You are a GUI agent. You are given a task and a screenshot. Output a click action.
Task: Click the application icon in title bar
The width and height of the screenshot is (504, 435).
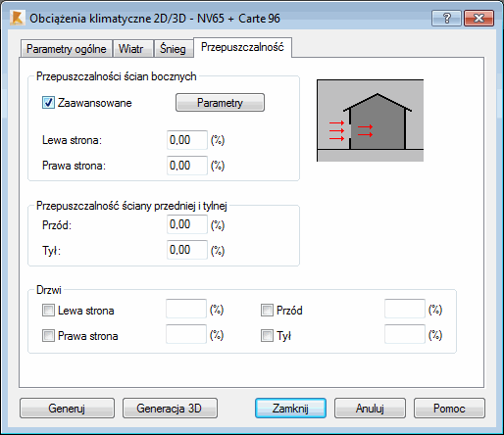tap(17, 18)
